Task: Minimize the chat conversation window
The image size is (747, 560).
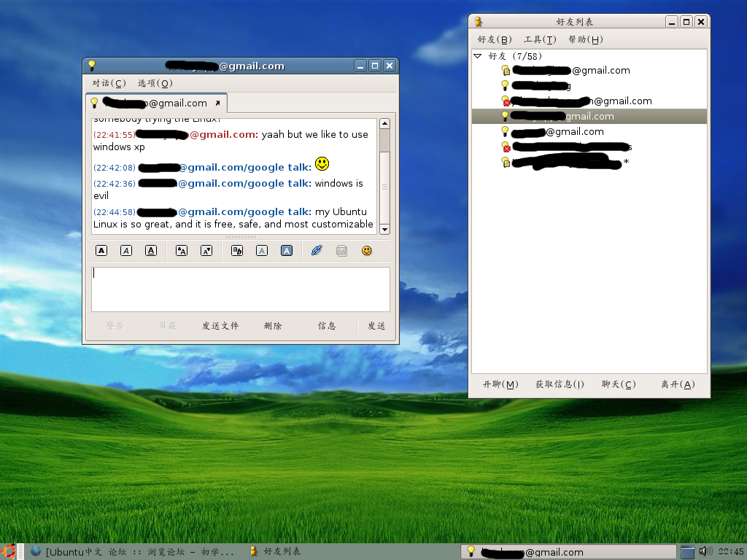Action: [x=360, y=66]
